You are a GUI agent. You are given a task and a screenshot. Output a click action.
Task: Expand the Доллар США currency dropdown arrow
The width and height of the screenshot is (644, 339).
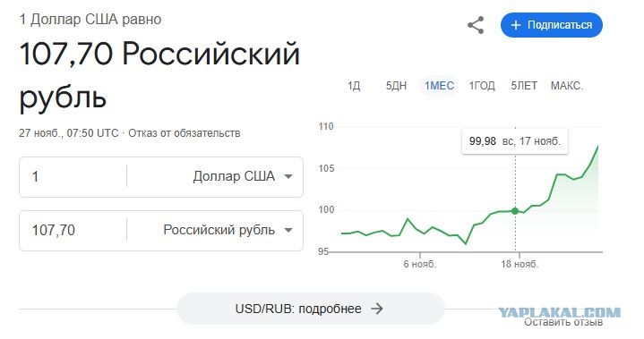click(288, 177)
